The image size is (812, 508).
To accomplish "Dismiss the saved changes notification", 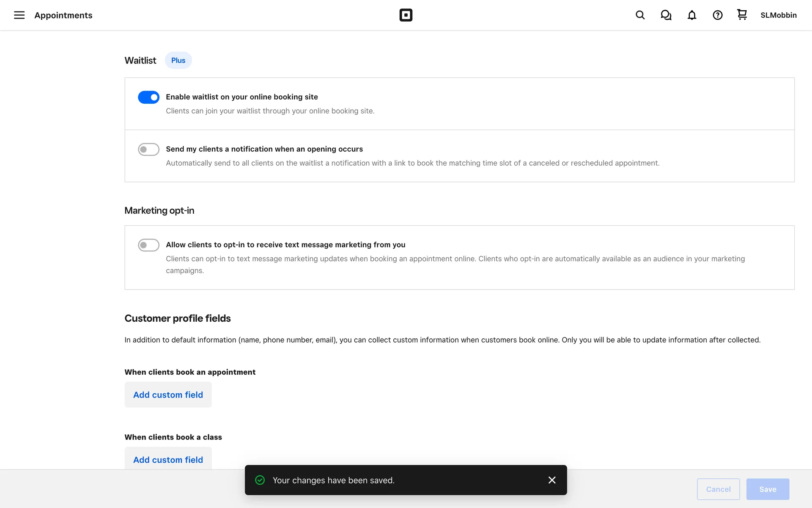I will coord(551,480).
